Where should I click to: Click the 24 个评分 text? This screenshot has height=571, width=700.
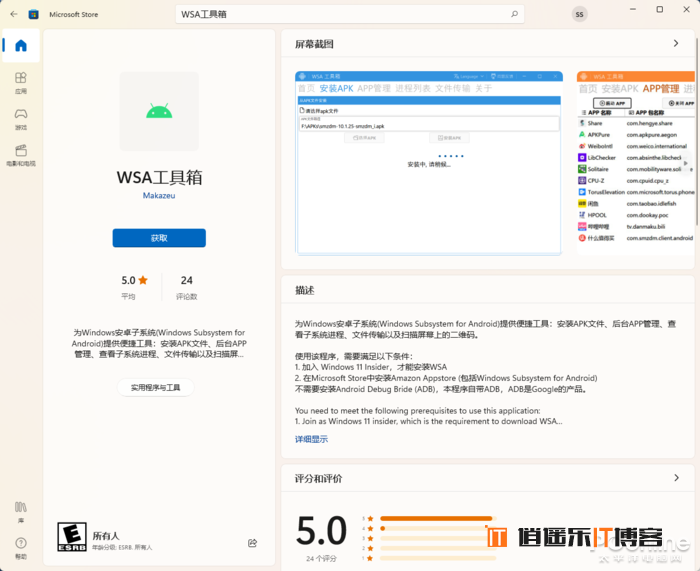[x=321, y=558]
